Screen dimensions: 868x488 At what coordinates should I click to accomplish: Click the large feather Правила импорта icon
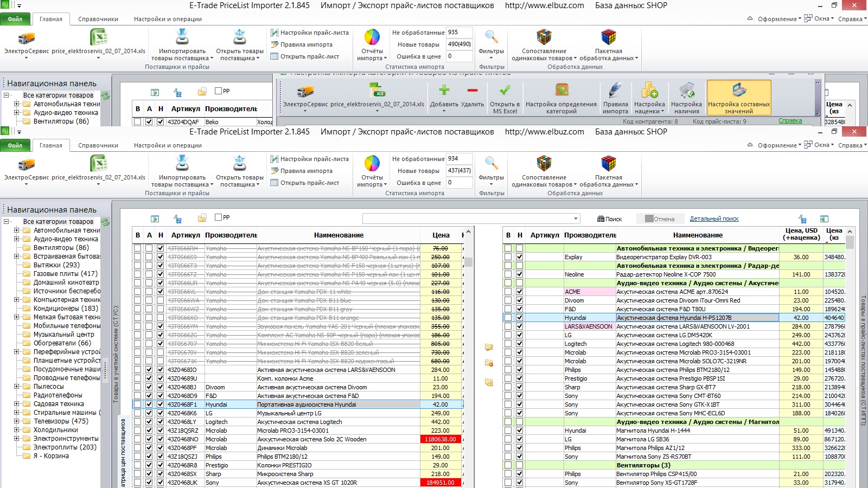click(615, 91)
